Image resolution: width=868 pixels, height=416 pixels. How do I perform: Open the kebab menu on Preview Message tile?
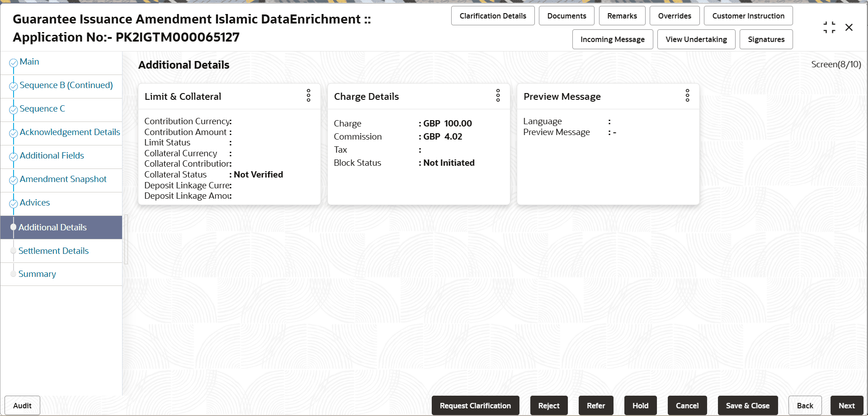click(687, 96)
